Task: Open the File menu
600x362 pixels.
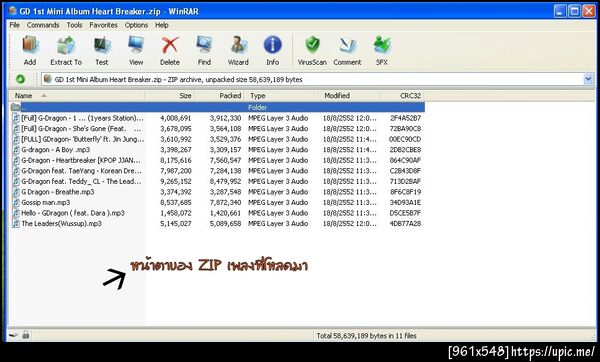Action: tap(15, 25)
